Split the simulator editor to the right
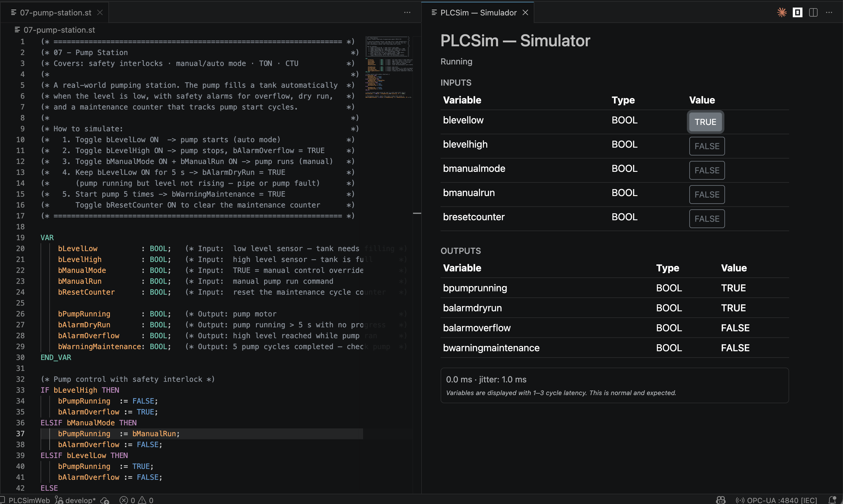This screenshot has height=504, width=843. click(x=813, y=13)
